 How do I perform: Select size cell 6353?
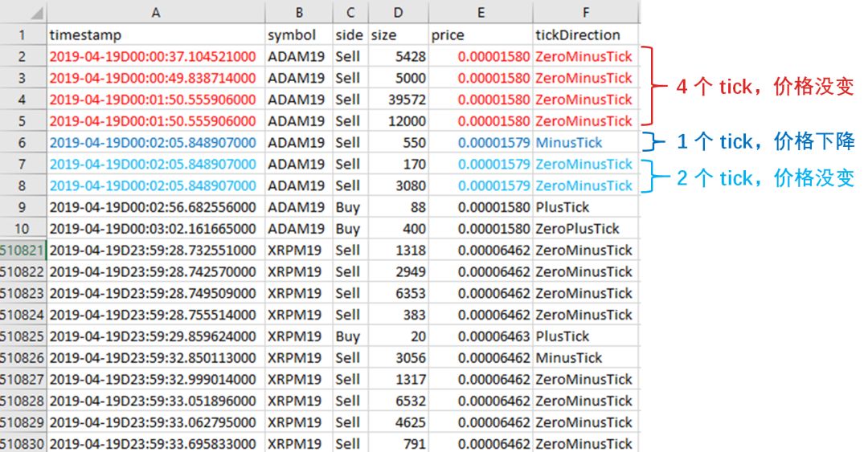pyautogui.click(x=399, y=293)
